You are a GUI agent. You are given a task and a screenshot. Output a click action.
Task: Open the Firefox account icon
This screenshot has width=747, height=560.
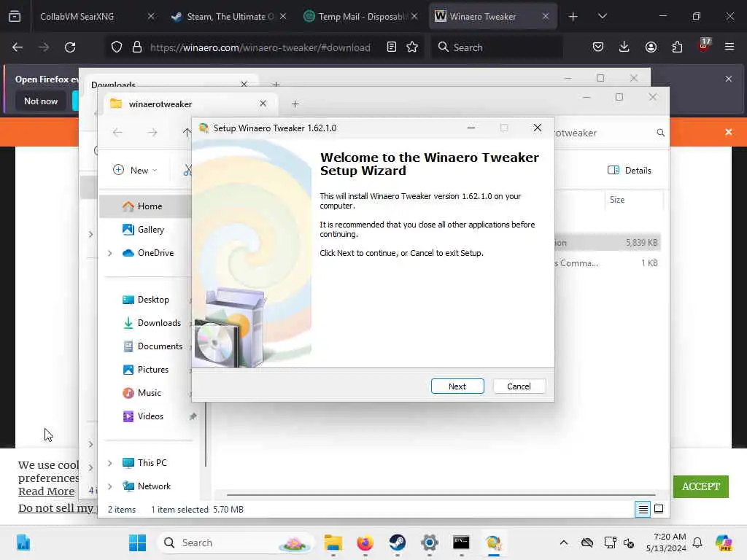coord(651,47)
